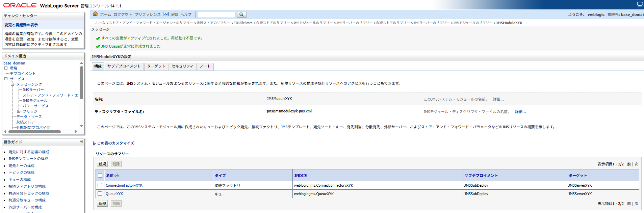644x213 pixels.
Task: Open キューの構成 guide link
Action: coord(20,180)
